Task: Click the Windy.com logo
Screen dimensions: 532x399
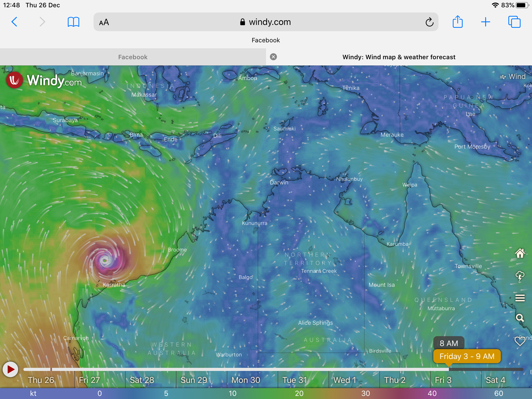Action: click(44, 81)
